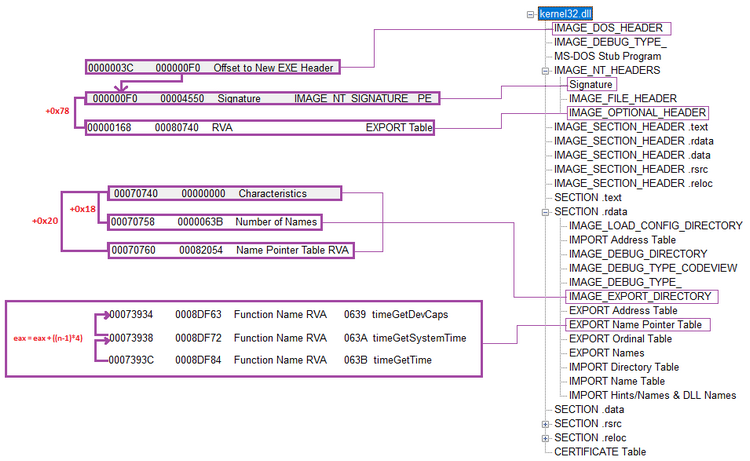Click the 'Name Pointer Table RVA' row
This screenshot has width=750, height=461.
231,251
